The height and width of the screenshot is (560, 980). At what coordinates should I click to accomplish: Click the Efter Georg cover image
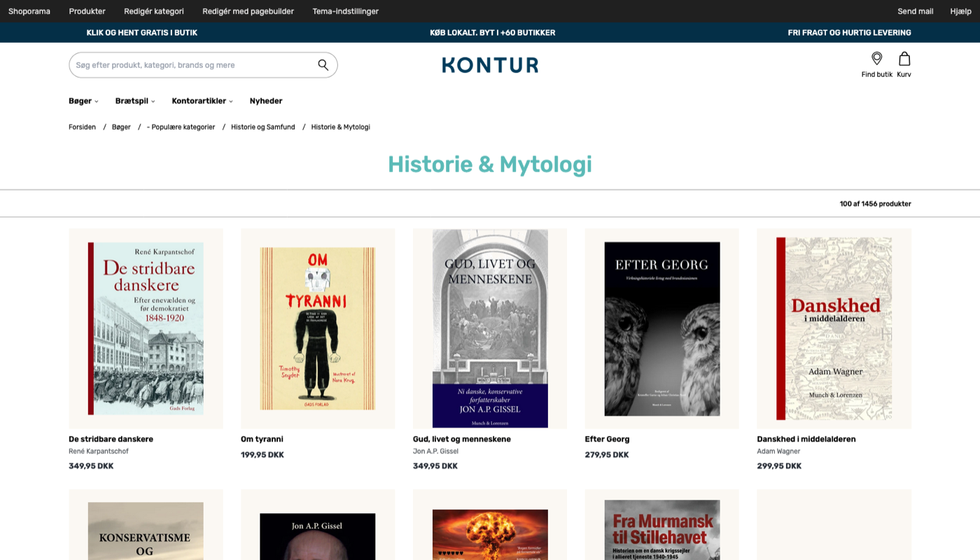[x=661, y=328]
